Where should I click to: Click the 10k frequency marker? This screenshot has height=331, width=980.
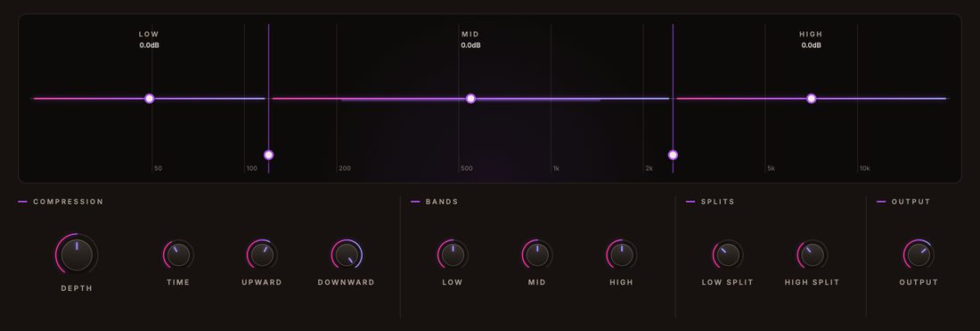(864, 169)
